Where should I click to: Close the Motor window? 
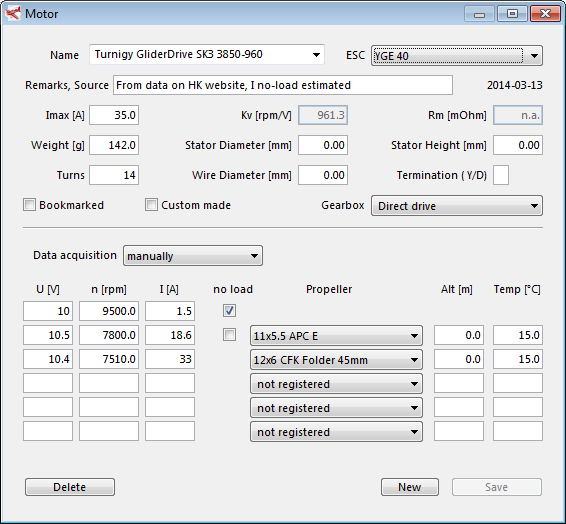coord(545,14)
